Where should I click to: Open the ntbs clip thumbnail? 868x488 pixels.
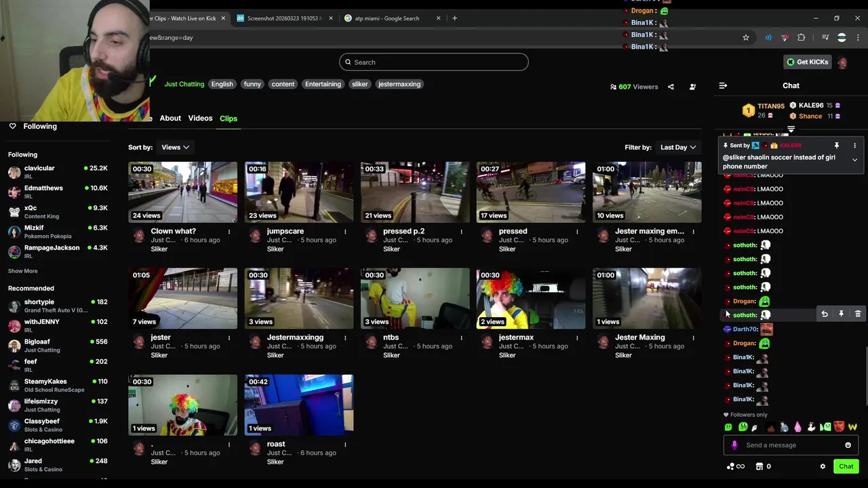point(414,298)
